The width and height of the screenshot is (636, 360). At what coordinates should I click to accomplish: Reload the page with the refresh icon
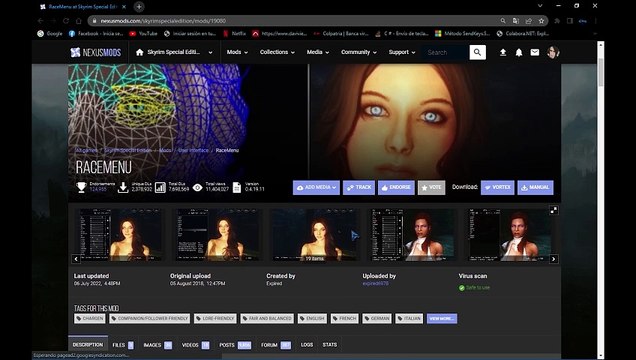[66, 21]
